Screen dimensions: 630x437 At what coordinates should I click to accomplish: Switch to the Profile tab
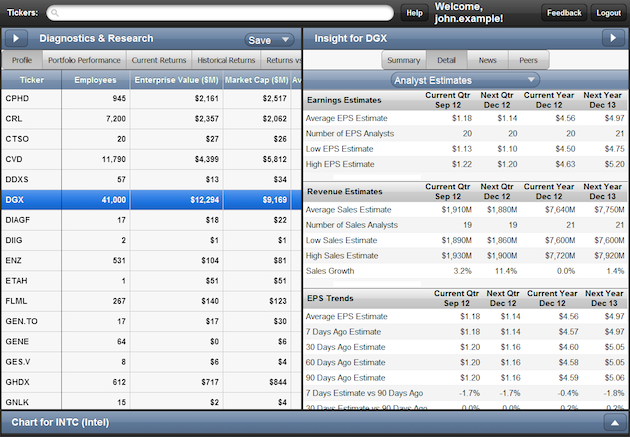(22, 60)
